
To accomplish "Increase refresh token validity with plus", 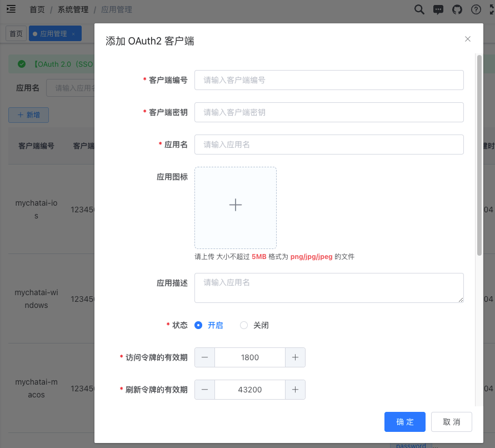I will (x=295, y=390).
